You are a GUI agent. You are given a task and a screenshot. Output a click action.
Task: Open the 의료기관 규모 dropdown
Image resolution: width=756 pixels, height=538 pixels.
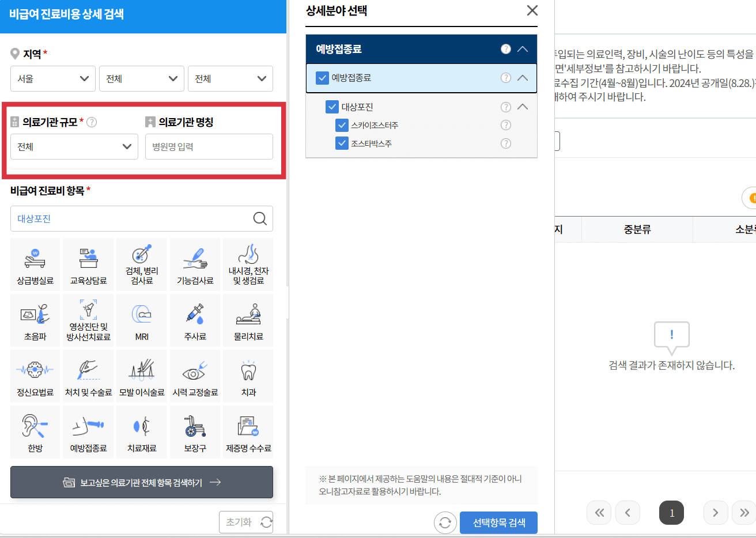[74, 146]
